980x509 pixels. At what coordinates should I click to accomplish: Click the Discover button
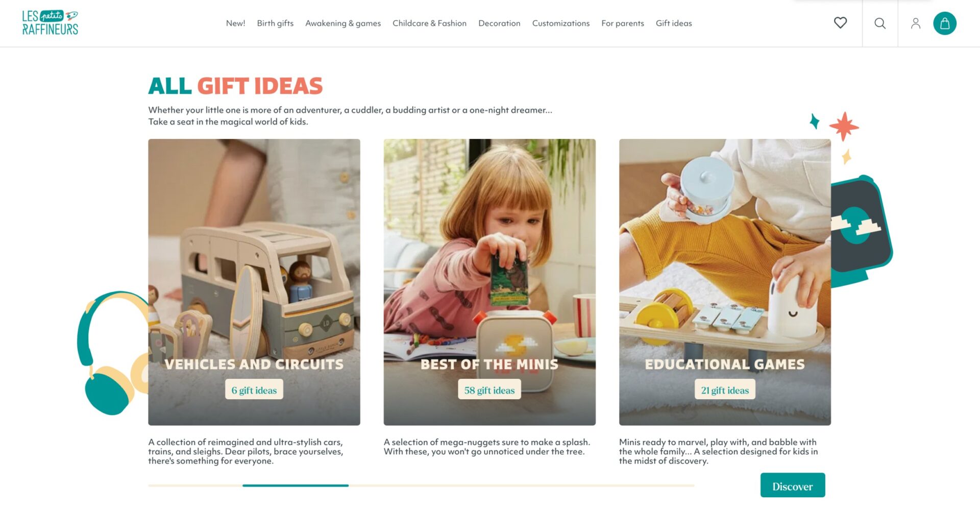pyautogui.click(x=792, y=486)
